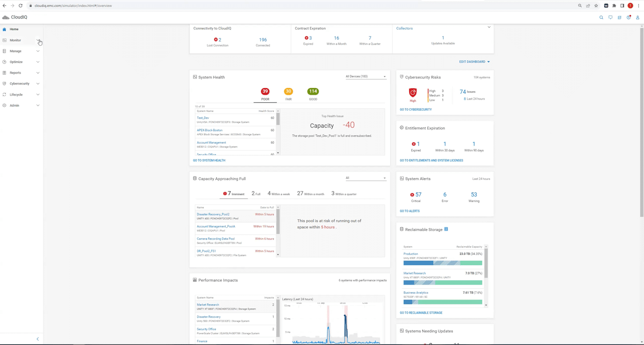Viewport: 644px width, 345px height.
Task: Open the Disaster Recovery_Pool2 link
Action: (213, 214)
